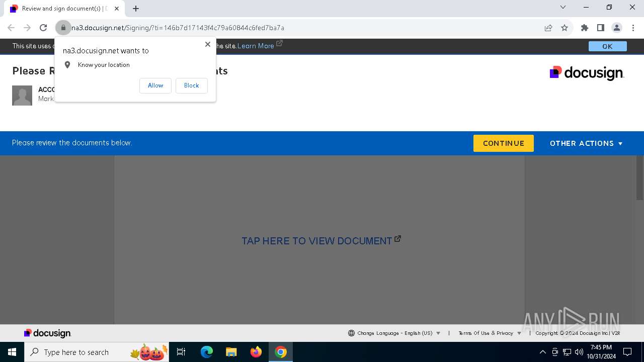Click the footer Docusign logo
The height and width of the screenshot is (362, 644).
tap(47, 333)
